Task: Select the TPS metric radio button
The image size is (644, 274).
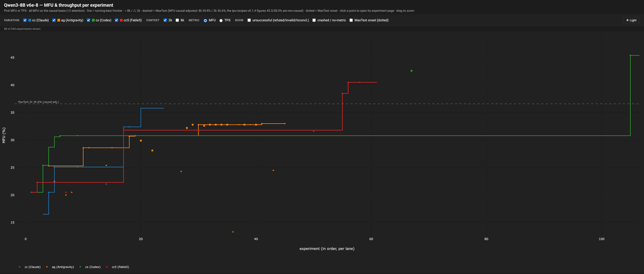Action: click(221, 21)
